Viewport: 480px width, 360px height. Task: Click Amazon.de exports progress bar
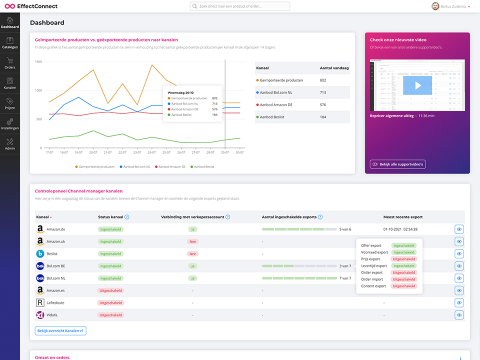[299, 229]
